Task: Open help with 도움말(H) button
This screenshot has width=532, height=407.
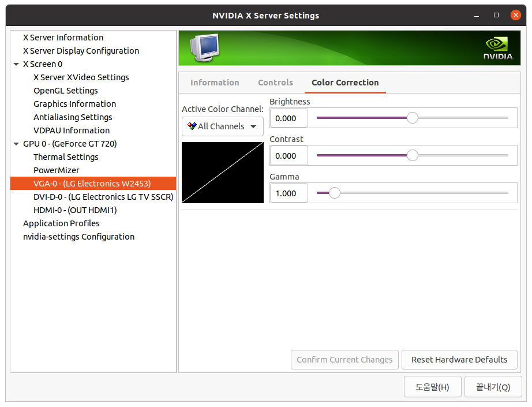Action: coord(432,387)
